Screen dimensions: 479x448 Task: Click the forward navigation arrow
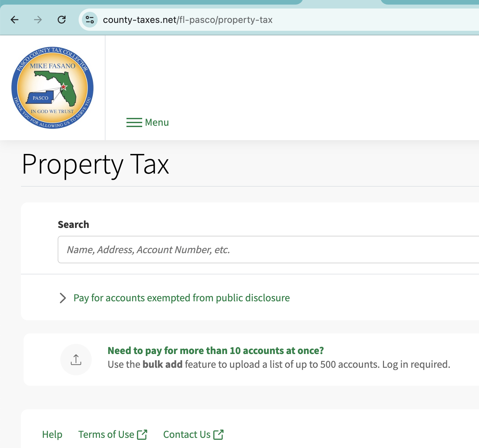click(38, 20)
